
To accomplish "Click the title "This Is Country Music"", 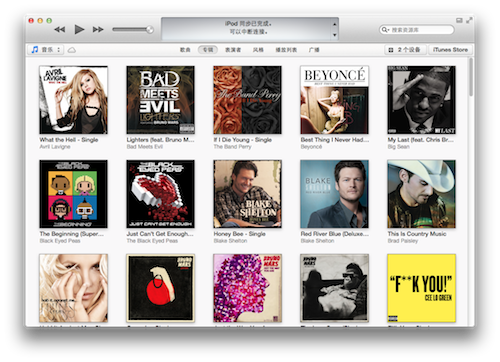I will pos(417,234).
